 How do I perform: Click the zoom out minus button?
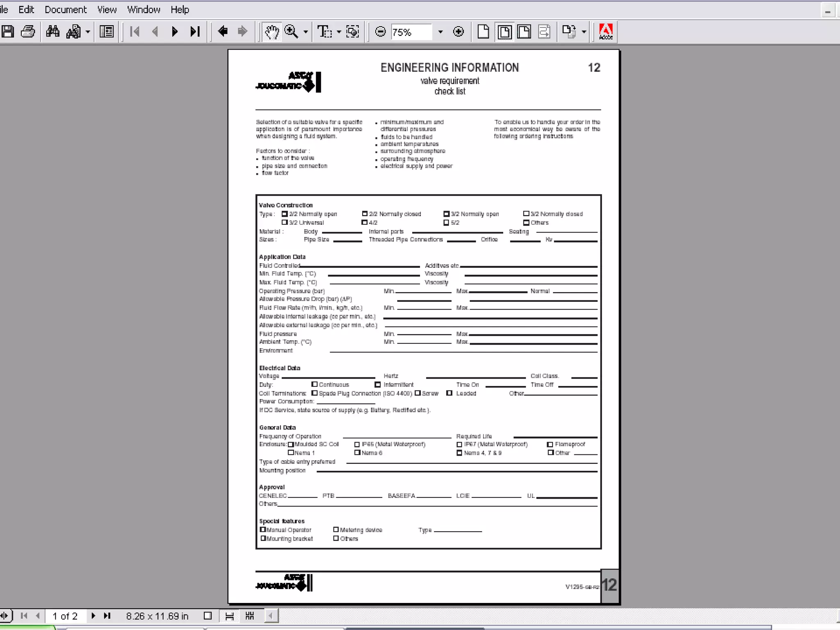pyautogui.click(x=380, y=32)
